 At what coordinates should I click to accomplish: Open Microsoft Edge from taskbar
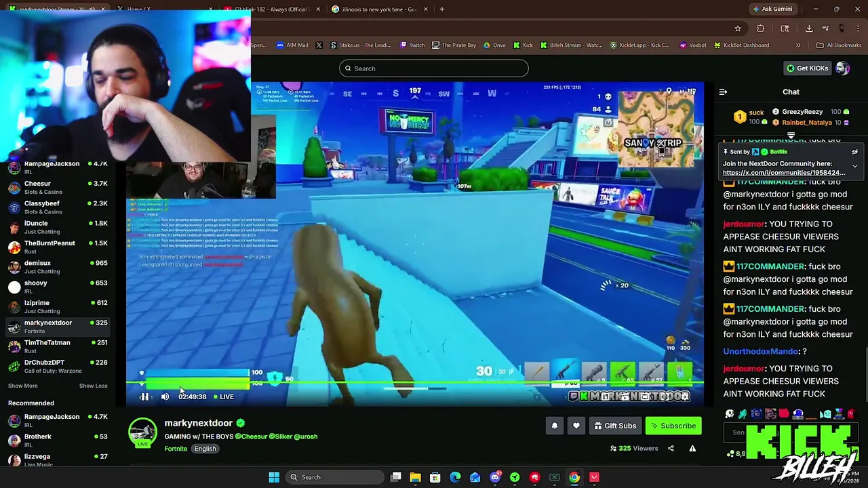tap(455, 477)
